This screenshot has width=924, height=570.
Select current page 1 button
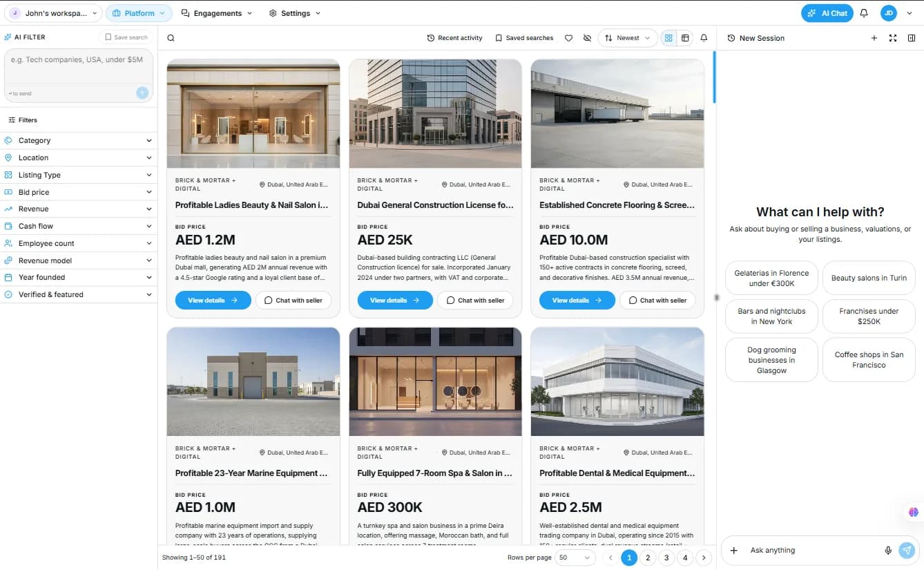click(629, 558)
